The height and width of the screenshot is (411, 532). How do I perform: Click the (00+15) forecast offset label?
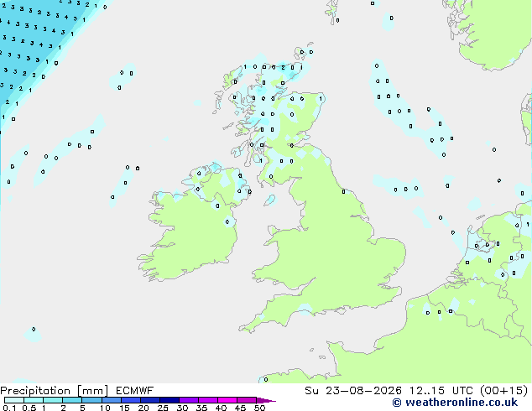pyautogui.click(x=504, y=391)
